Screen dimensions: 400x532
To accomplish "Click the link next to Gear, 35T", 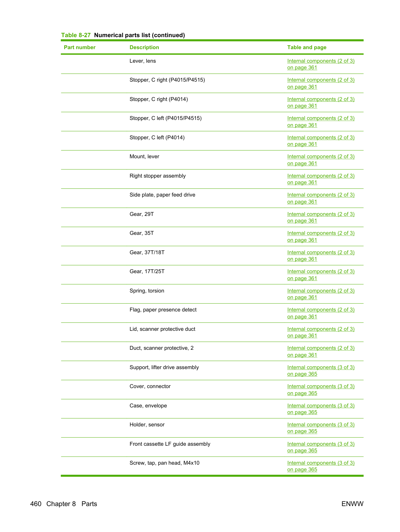I will tap(321, 237).
